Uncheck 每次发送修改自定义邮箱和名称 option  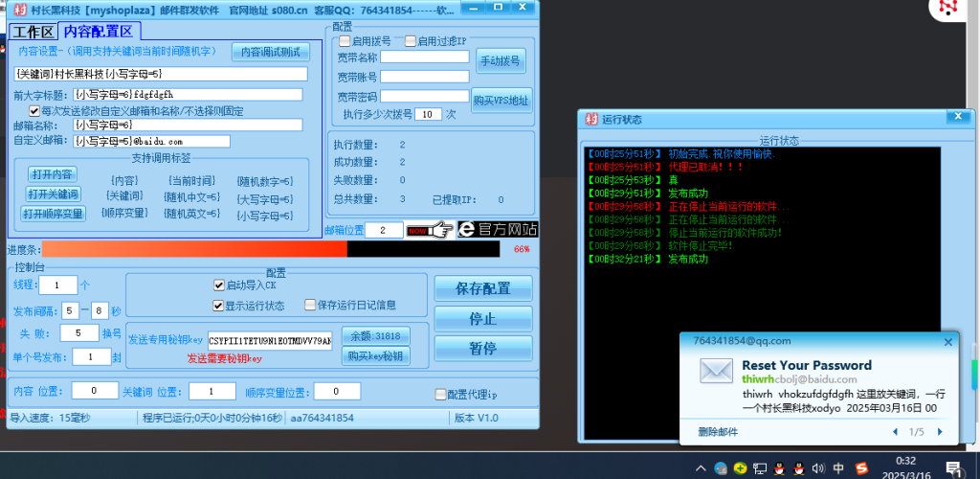(34, 111)
